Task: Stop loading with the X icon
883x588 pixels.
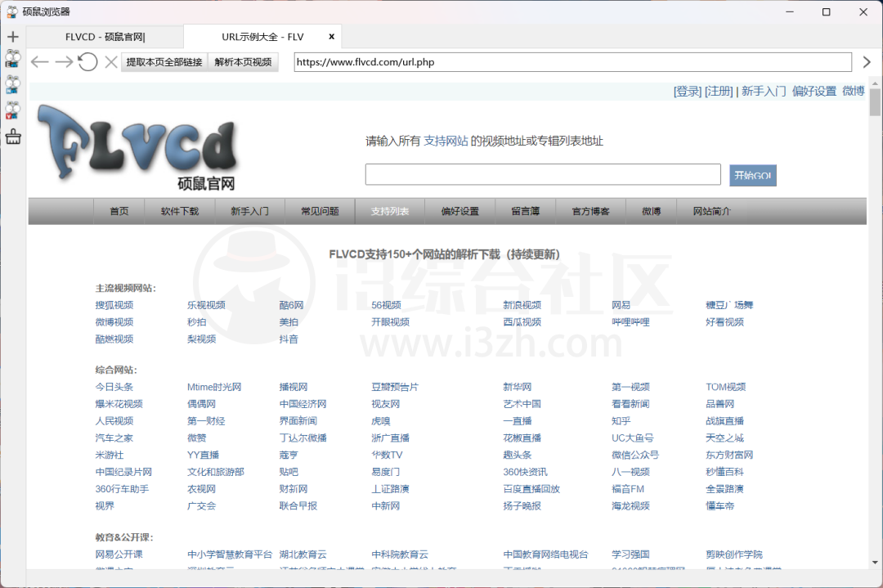Action: tap(111, 62)
